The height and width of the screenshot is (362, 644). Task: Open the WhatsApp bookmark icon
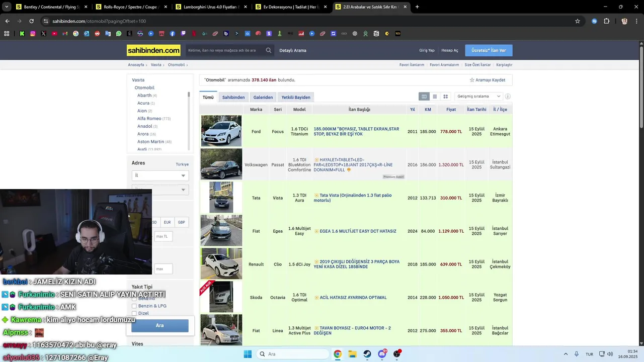pos(119,34)
